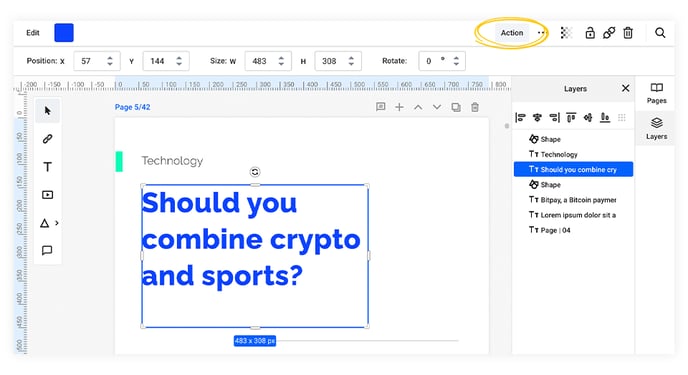Click the trash icon in top toolbar

coord(628,33)
